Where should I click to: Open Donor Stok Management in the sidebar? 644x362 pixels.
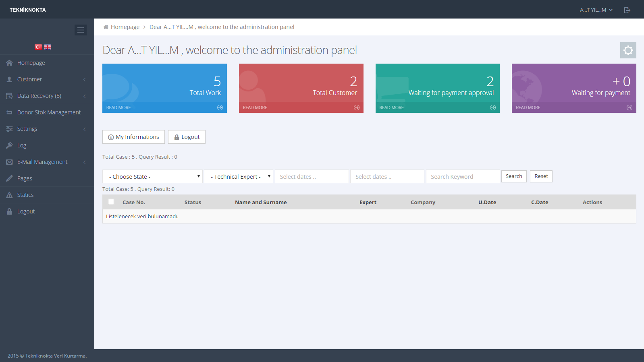(49, 112)
